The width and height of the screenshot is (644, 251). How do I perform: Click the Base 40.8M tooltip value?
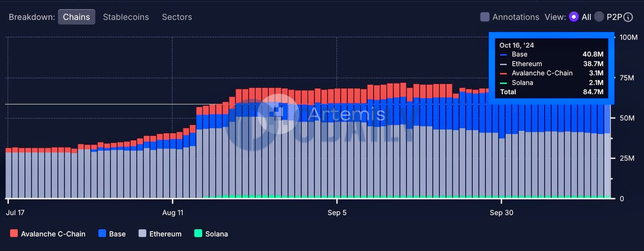tap(593, 55)
